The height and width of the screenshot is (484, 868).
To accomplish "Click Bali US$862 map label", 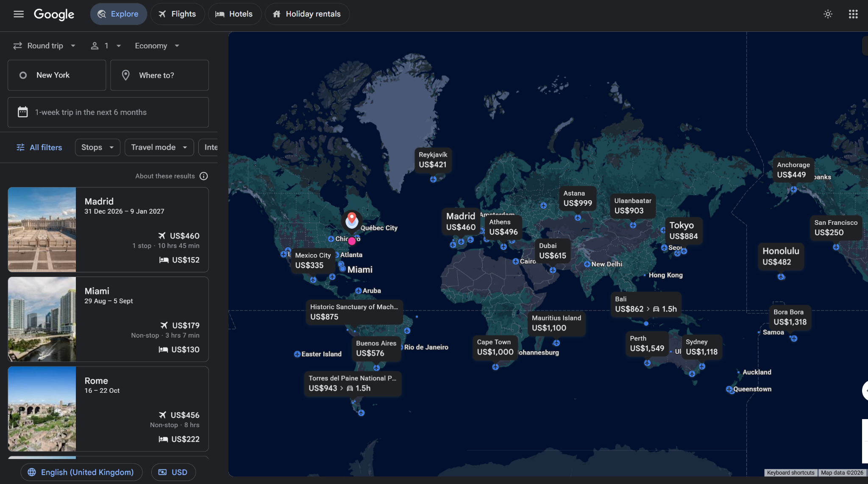I will coord(645,304).
